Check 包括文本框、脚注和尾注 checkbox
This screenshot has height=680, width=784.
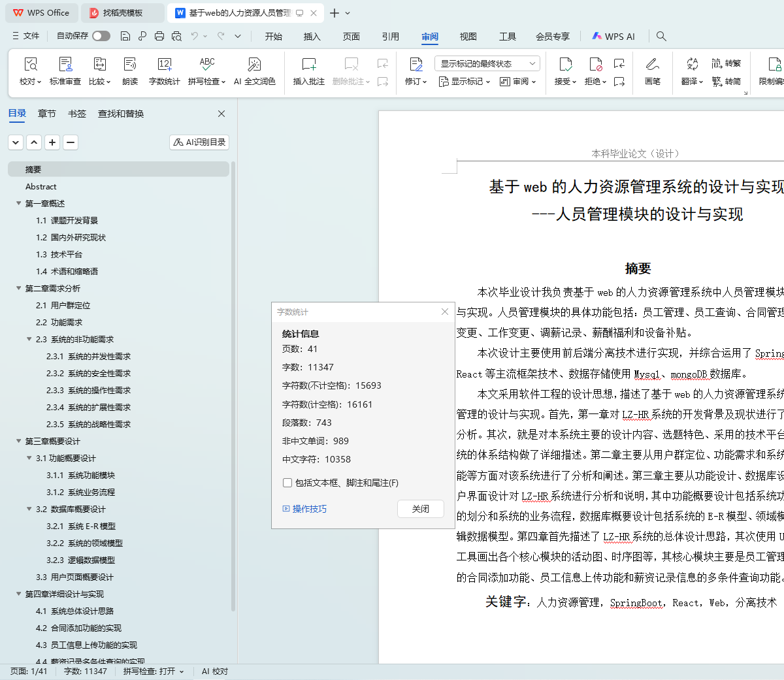[x=287, y=483]
